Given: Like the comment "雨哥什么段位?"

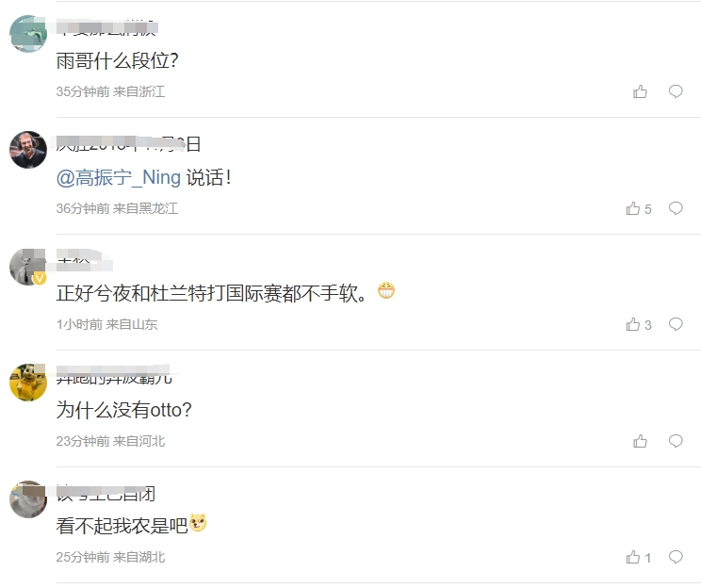Looking at the screenshot, I should [640, 91].
